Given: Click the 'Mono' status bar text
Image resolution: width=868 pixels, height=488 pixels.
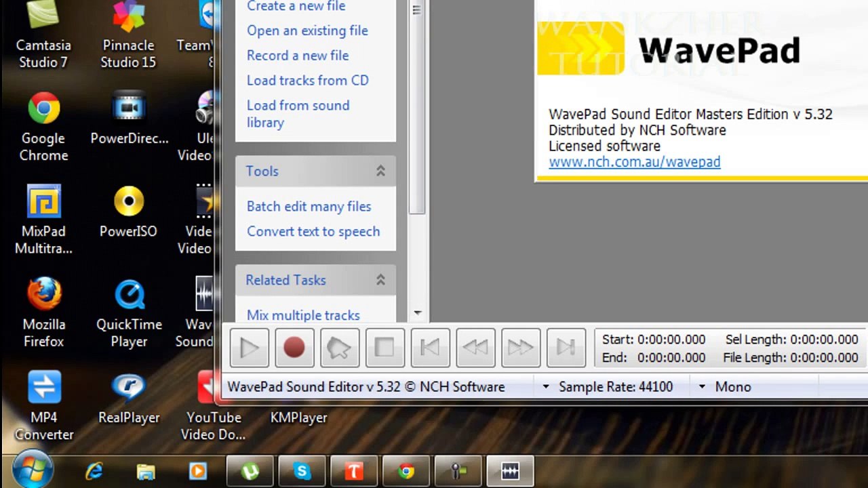Looking at the screenshot, I should [x=733, y=387].
